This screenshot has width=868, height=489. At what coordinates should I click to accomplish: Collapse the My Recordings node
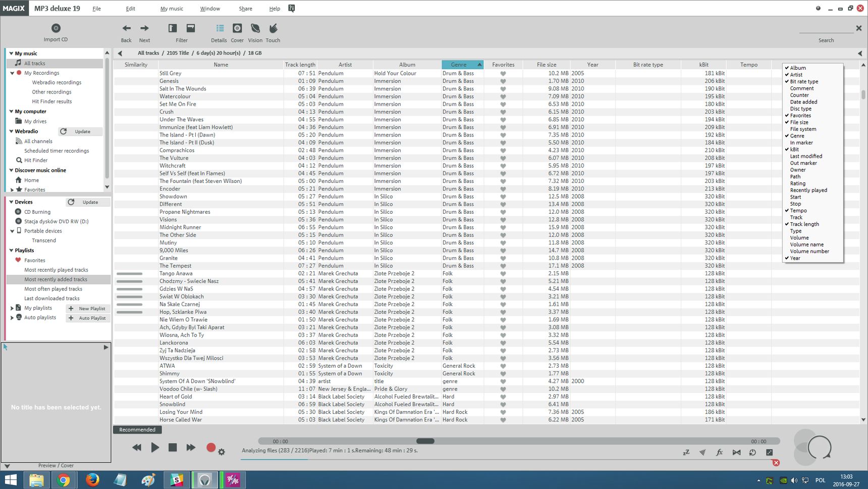12,73
